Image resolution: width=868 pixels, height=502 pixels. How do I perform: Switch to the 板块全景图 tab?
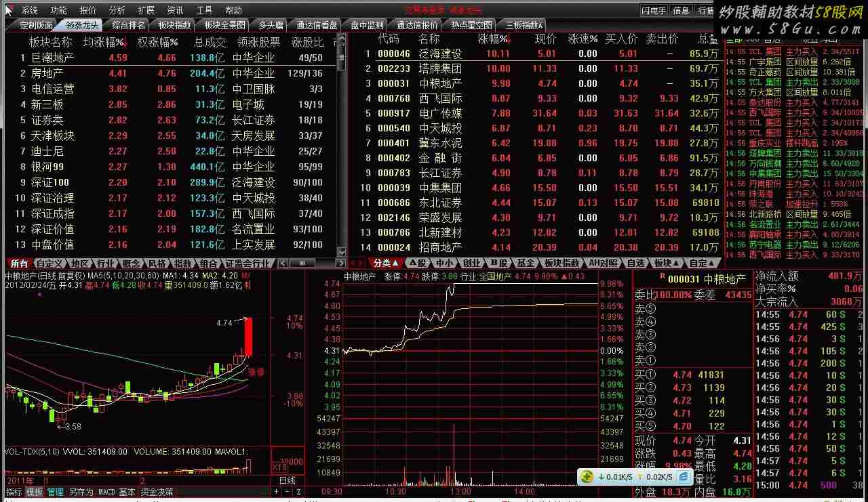(x=225, y=25)
